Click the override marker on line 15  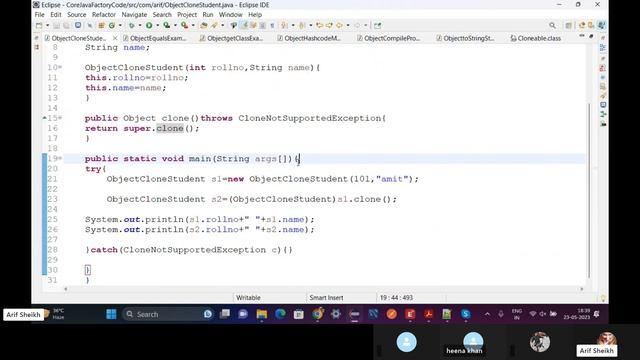[44, 118]
